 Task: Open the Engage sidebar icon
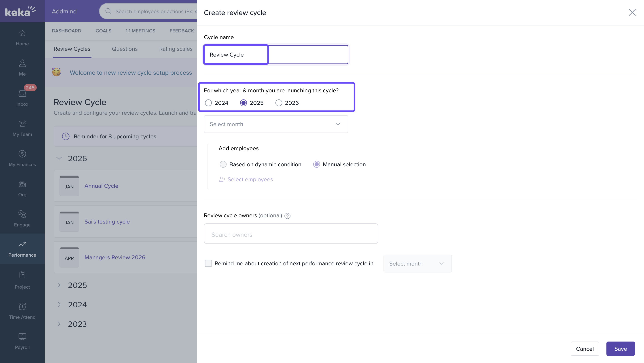click(x=22, y=214)
